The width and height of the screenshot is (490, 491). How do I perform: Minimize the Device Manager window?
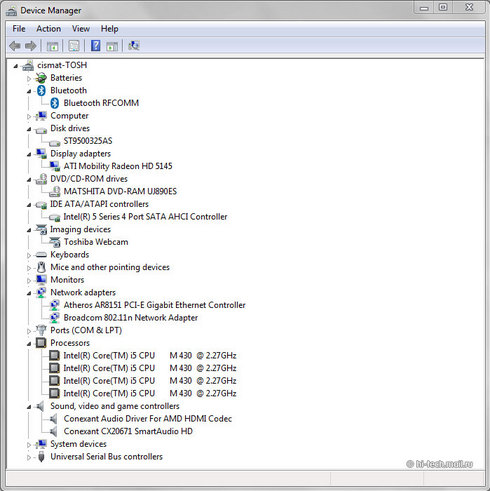[x=424, y=8]
